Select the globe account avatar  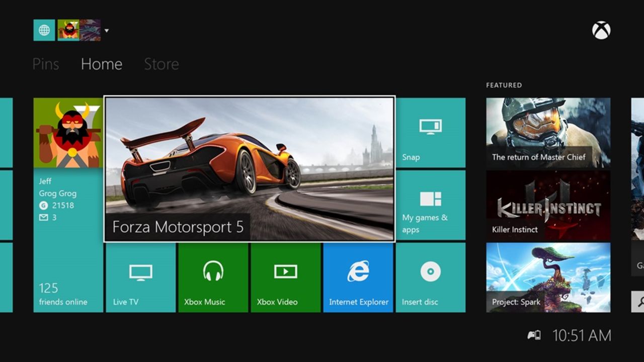click(x=44, y=30)
